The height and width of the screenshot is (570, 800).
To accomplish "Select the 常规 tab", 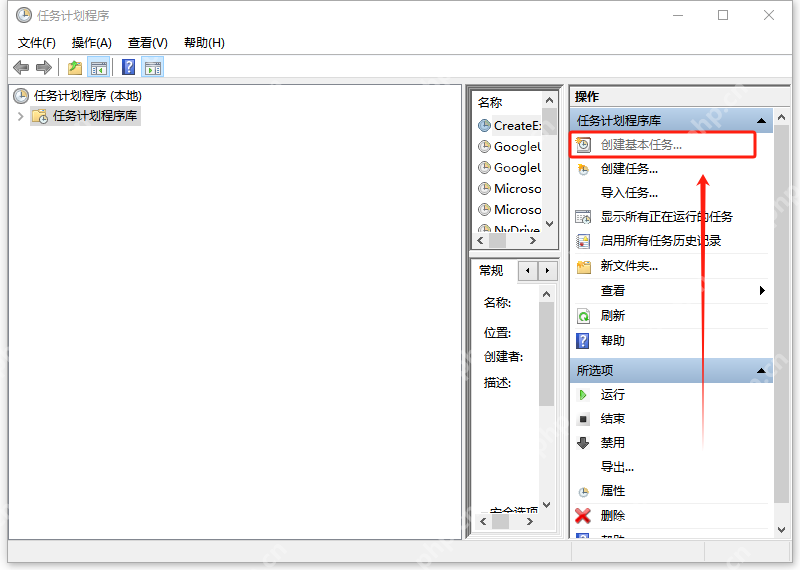I will click(491, 270).
